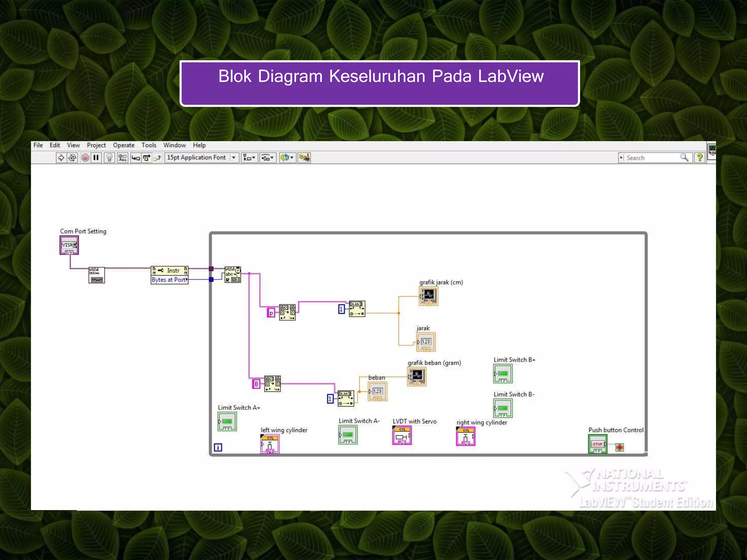747x560 pixels.
Task: Expand the Distribute Objects dropdown
Action: (x=268, y=157)
